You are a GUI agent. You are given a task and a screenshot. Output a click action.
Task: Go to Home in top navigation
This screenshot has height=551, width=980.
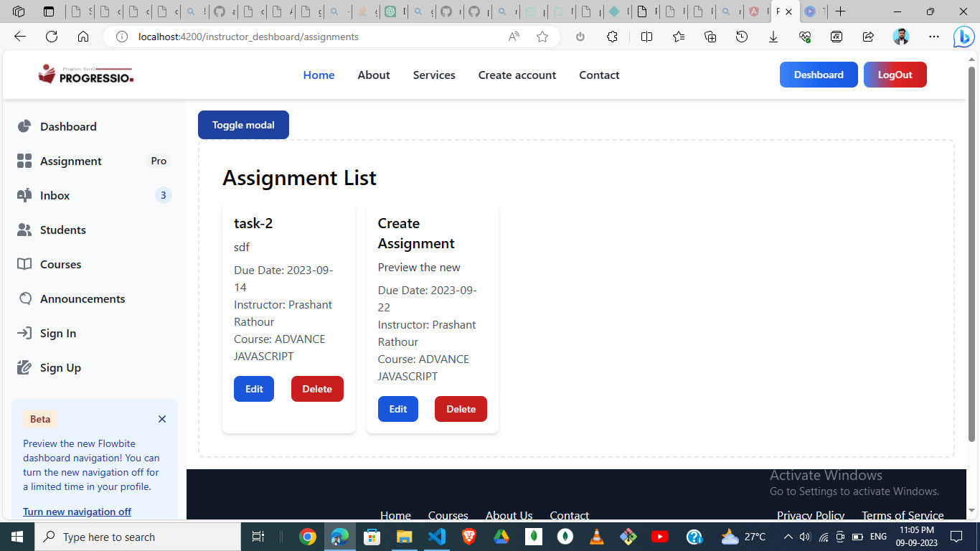pyautogui.click(x=319, y=75)
